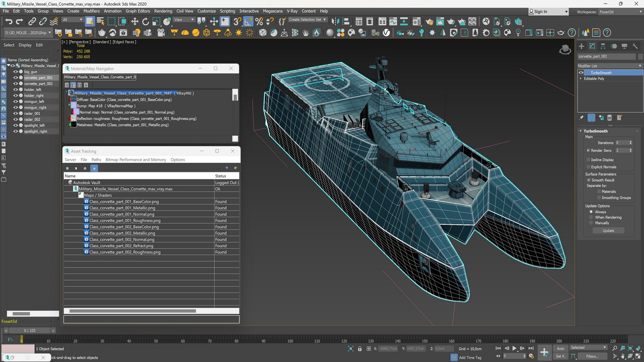The height and width of the screenshot is (362, 644).
Task: Select the Link tool icon
Action: [x=32, y=22]
